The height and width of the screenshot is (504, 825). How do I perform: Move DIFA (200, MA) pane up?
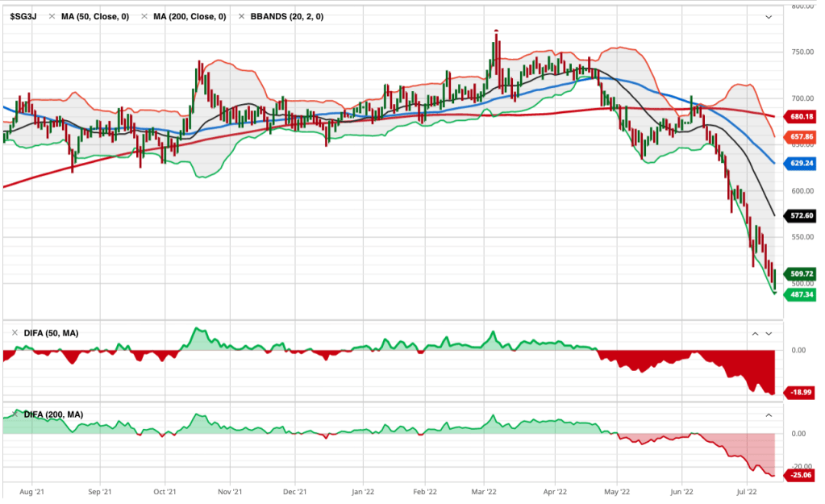pyautogui.click(x=769, y=414)
